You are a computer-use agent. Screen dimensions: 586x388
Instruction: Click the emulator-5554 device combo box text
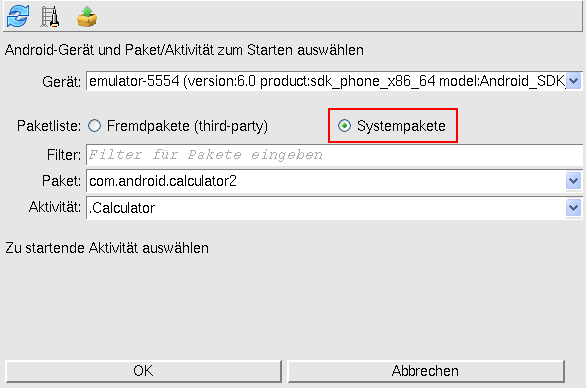[x=326, y=81]
